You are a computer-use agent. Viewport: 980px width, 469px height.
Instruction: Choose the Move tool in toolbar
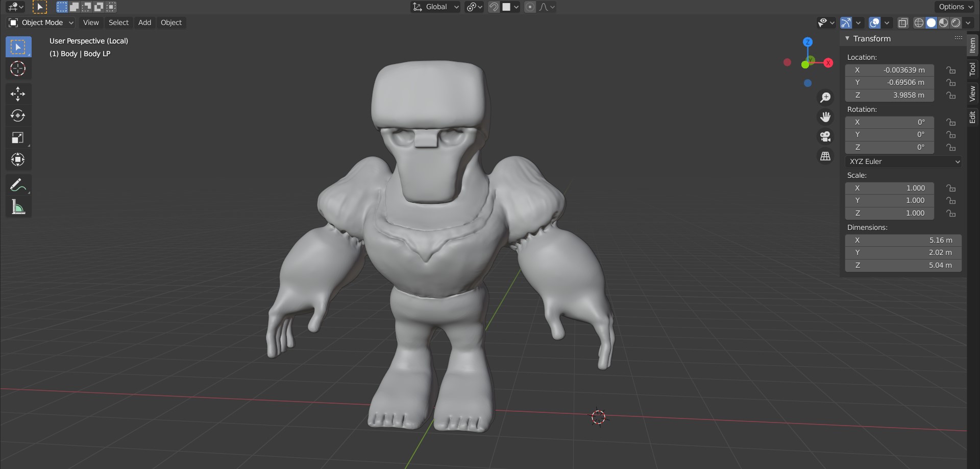pos(18,93)
